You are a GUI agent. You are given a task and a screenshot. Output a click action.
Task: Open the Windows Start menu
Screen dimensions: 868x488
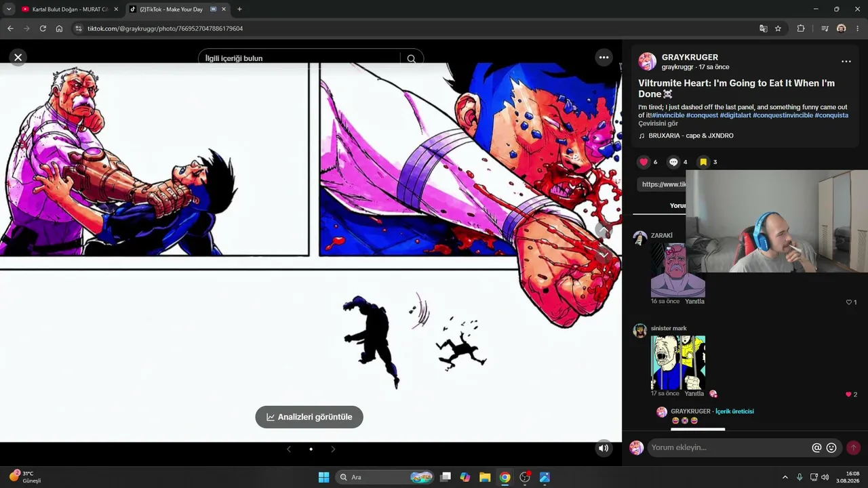coord(323,477)
